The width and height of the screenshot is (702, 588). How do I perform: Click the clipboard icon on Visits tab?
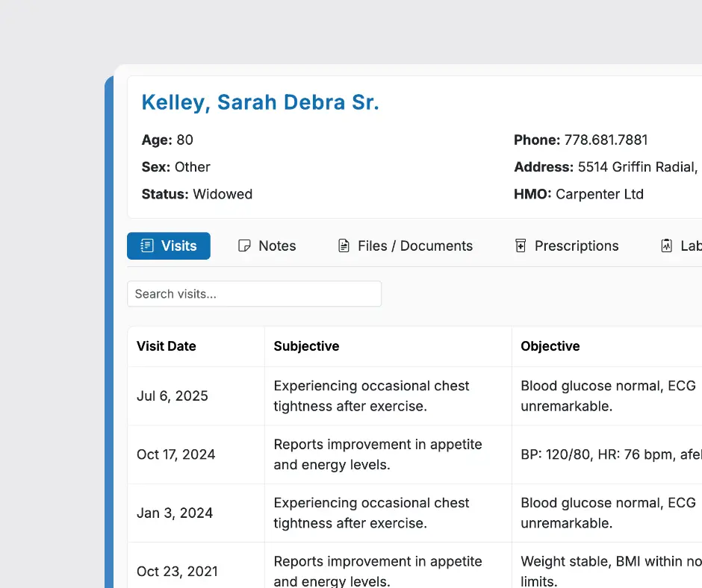[147, 246]
